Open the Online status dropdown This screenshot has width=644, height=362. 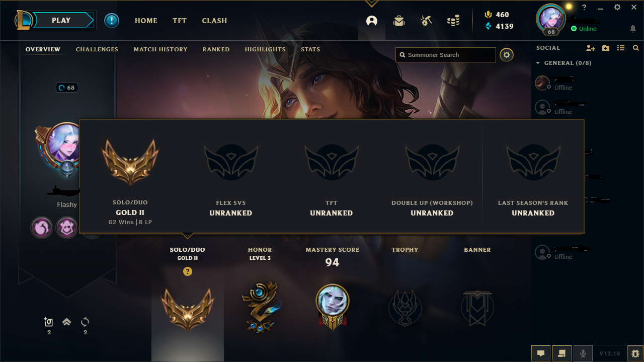point(584,29)
